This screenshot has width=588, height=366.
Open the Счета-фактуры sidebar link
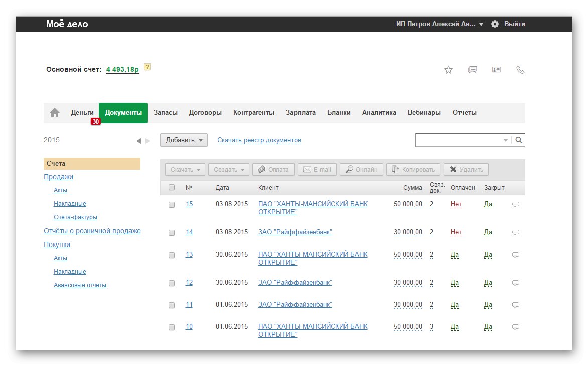pos(75,217)
